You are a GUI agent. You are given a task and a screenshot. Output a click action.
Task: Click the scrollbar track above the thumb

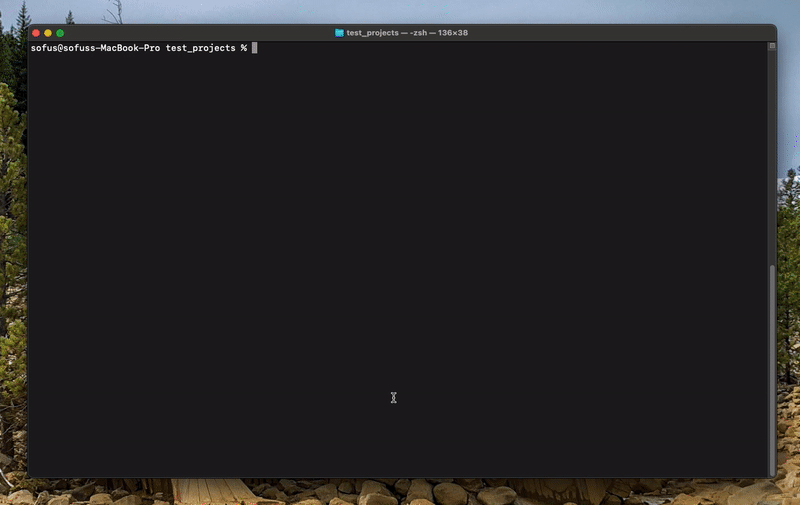[771, 150]
